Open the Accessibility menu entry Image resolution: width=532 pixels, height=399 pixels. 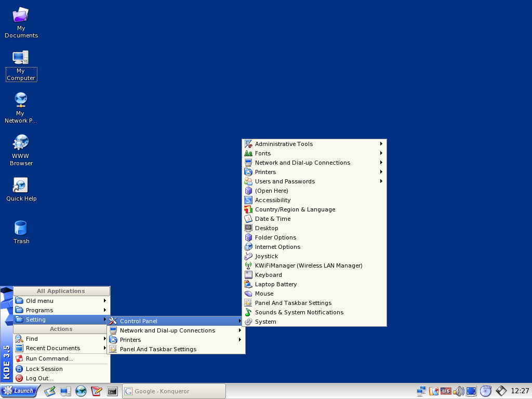pyautogui.click(x=314, y=200)
